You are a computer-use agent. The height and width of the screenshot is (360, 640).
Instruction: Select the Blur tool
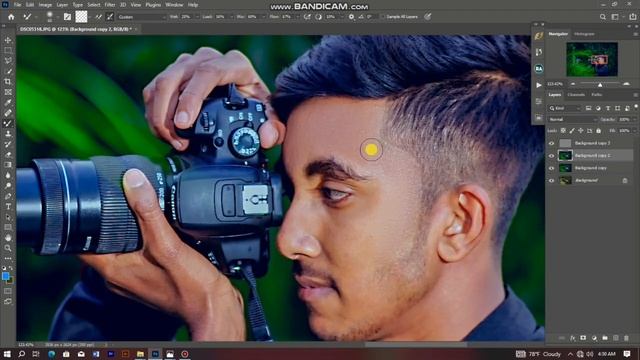(x=8, y=175)
